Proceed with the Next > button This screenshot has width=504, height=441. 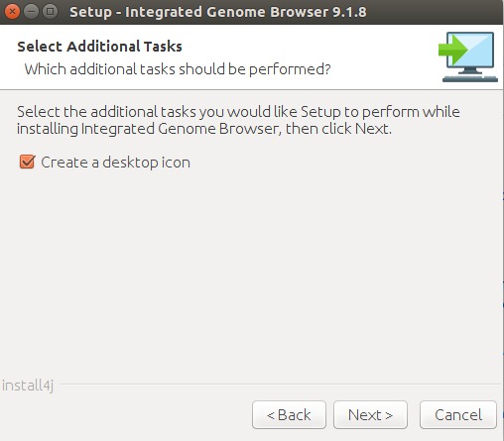(370, 415)
